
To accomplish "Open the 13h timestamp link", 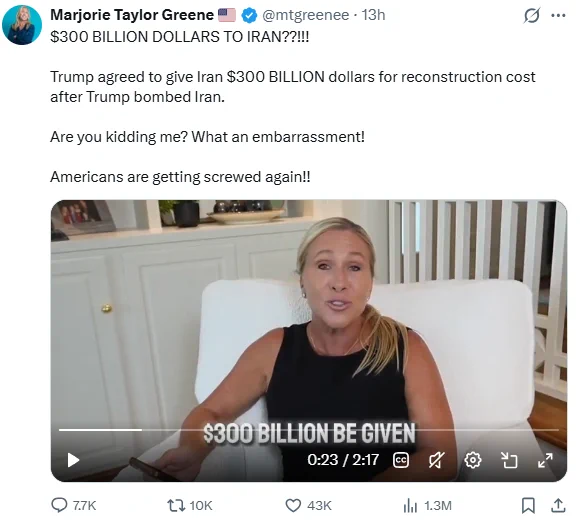I will click(373, 15).
